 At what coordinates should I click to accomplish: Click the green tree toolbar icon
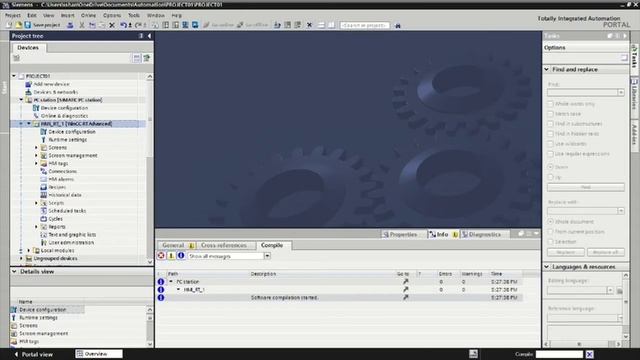coord(147,58)
